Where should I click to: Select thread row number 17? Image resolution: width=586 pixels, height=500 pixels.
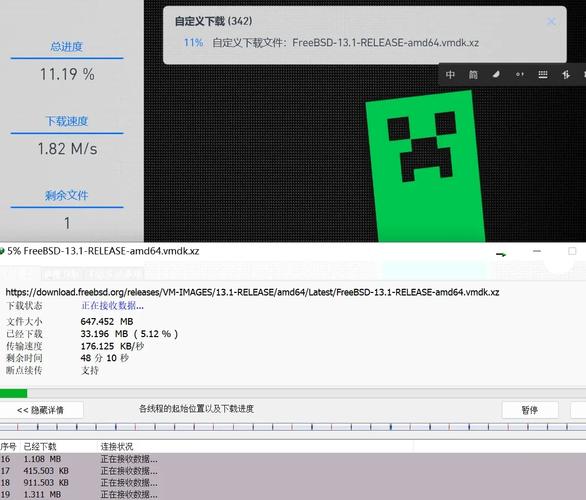[293, 471]
